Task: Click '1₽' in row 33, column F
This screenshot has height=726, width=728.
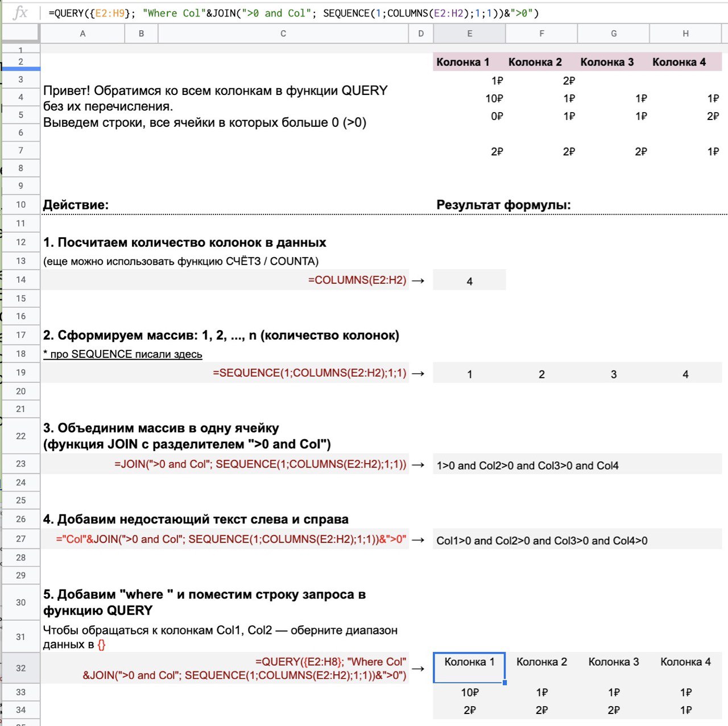Action: [541, 692]
